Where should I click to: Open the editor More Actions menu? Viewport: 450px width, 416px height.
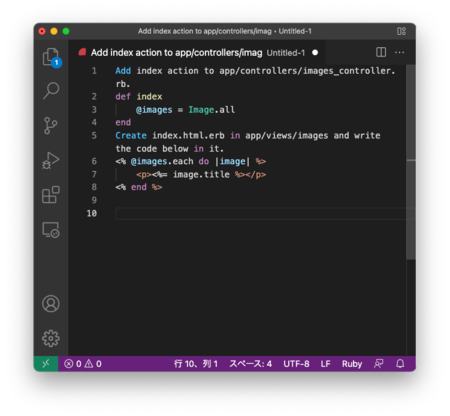(399, 52)
